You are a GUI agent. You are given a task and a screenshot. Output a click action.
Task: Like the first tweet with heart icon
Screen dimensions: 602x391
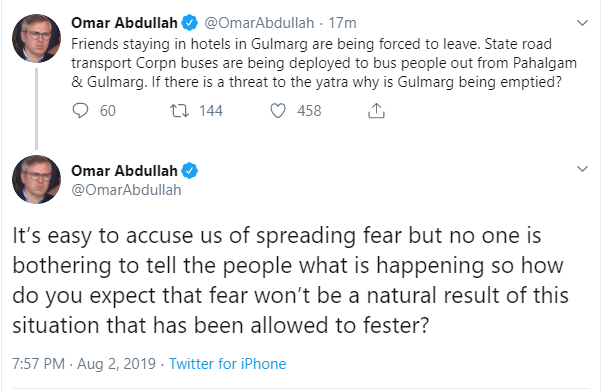278,111
